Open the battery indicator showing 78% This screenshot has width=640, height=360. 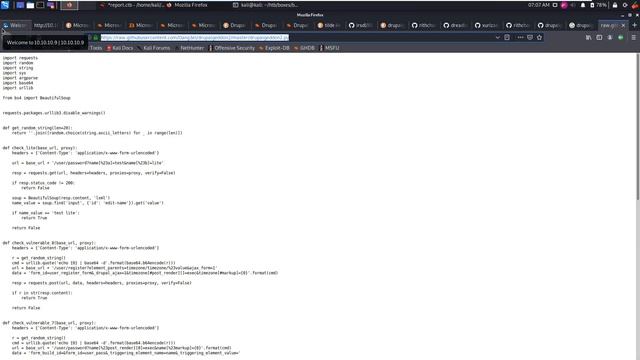point(598,5)
